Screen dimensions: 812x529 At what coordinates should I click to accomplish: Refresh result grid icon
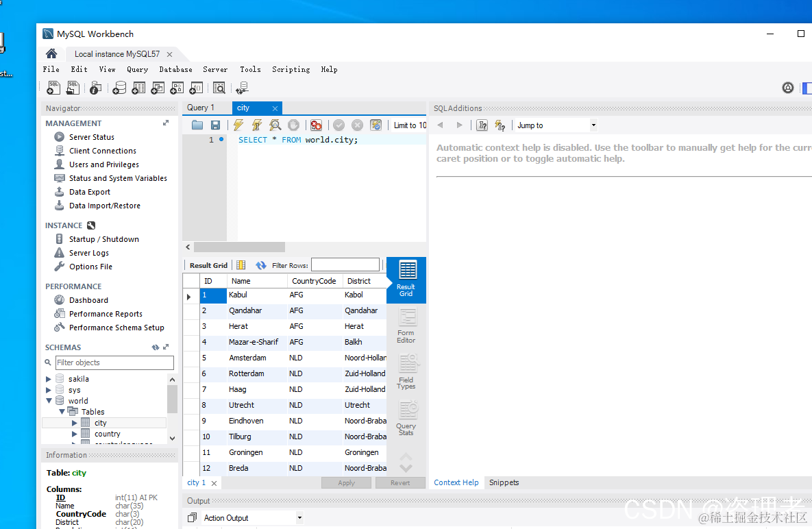coord(261,265)
